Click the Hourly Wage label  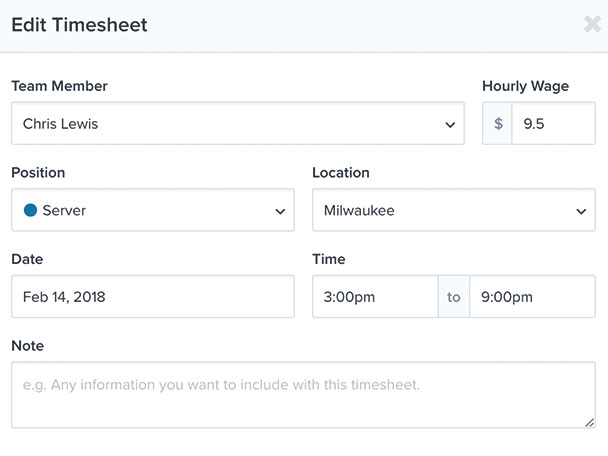coord(525,86)
